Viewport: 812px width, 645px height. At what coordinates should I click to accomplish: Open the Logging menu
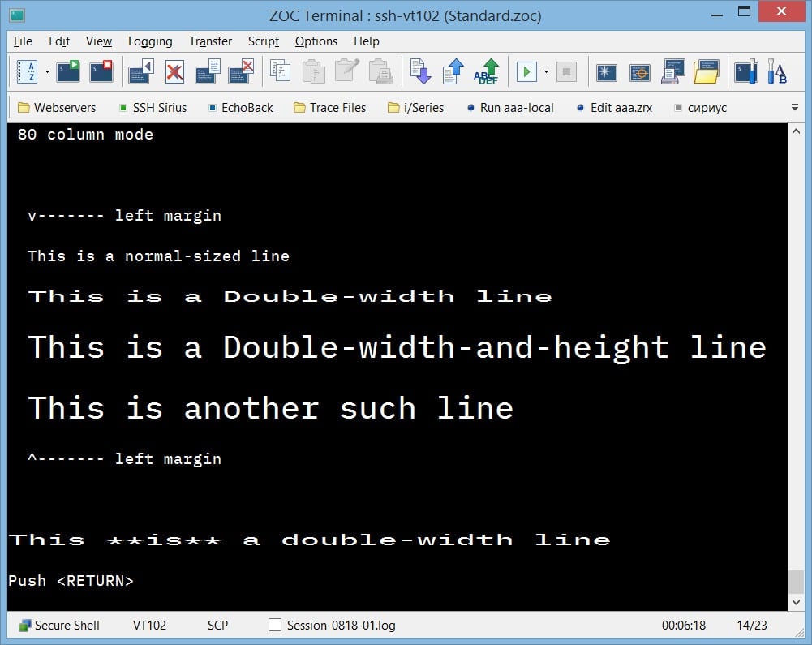(x=150, y=41)
